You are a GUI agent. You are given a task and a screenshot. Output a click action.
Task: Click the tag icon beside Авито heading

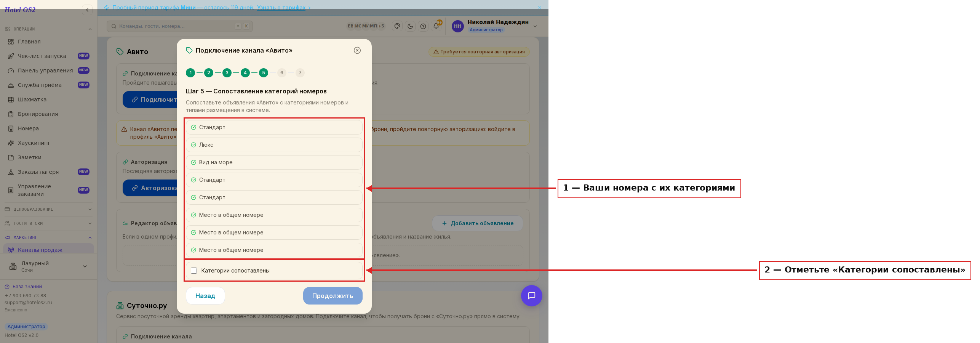(x=120, y=52)
